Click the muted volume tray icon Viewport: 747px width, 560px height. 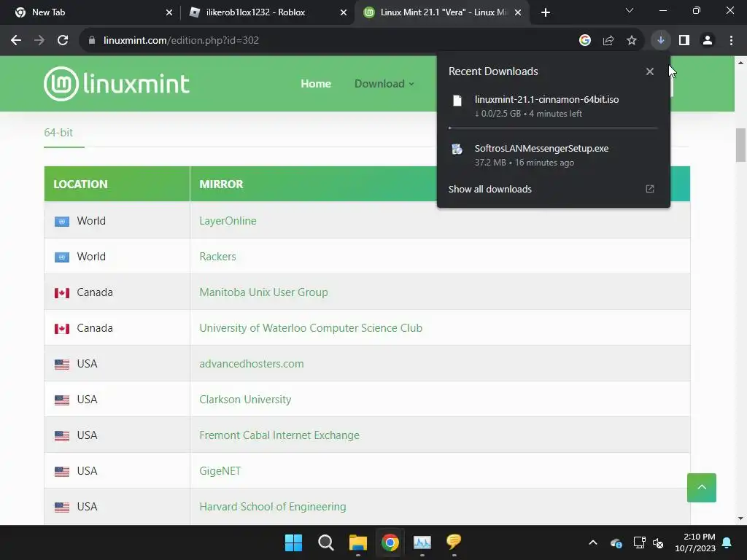[658, 542]
